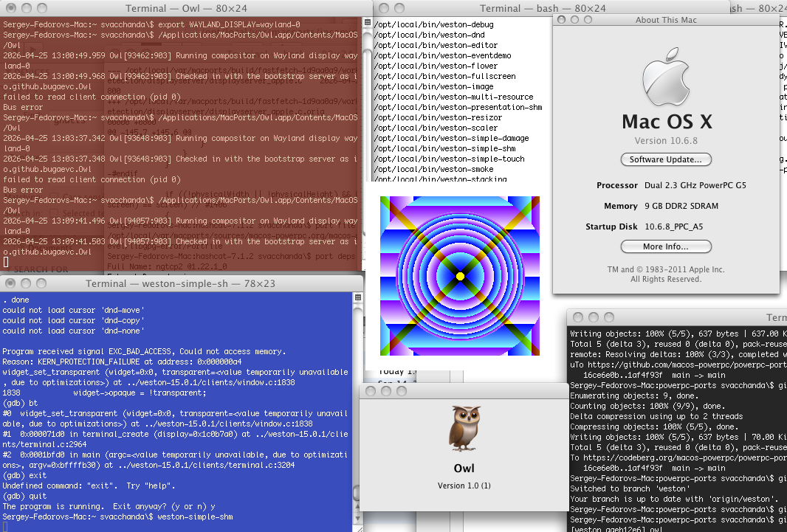Click line /opt/local/bin/weston-smoke
Screen dimensions: 787x532
[433, 169]
